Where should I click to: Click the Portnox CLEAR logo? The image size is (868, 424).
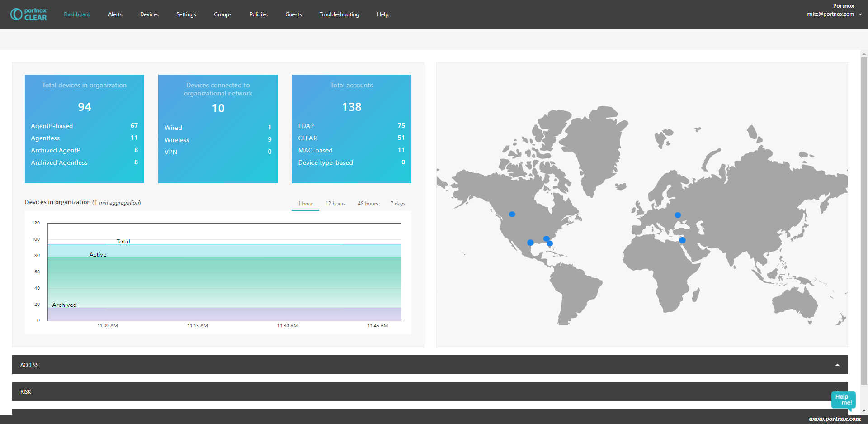pos(29,14)
